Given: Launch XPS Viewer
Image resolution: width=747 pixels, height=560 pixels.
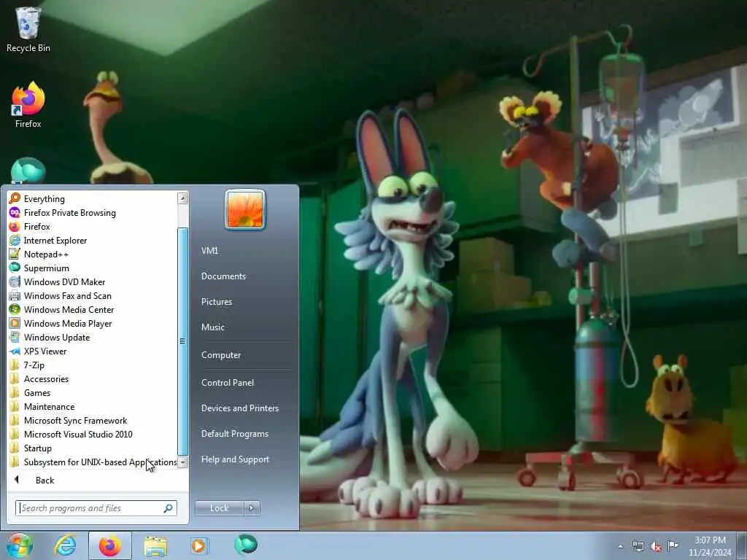Looking at the screenshot, I should pos(45,351).
